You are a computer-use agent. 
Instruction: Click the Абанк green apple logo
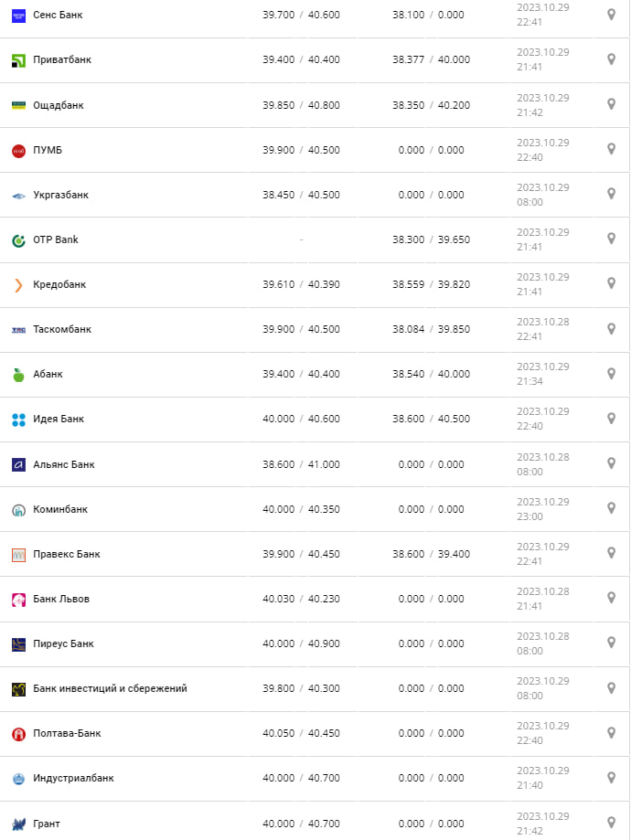[x=18, y=375]
